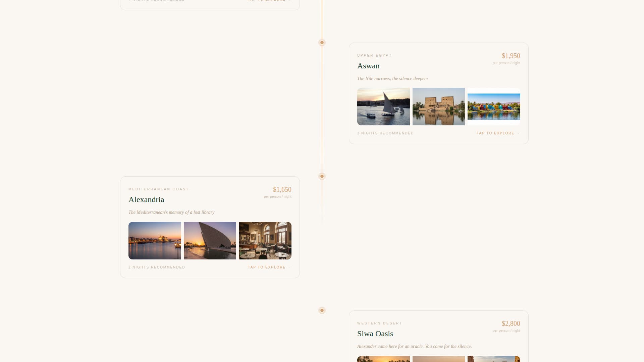Click 'per person / night' under $2,800

pyautogui.click(x=506, y=331)
